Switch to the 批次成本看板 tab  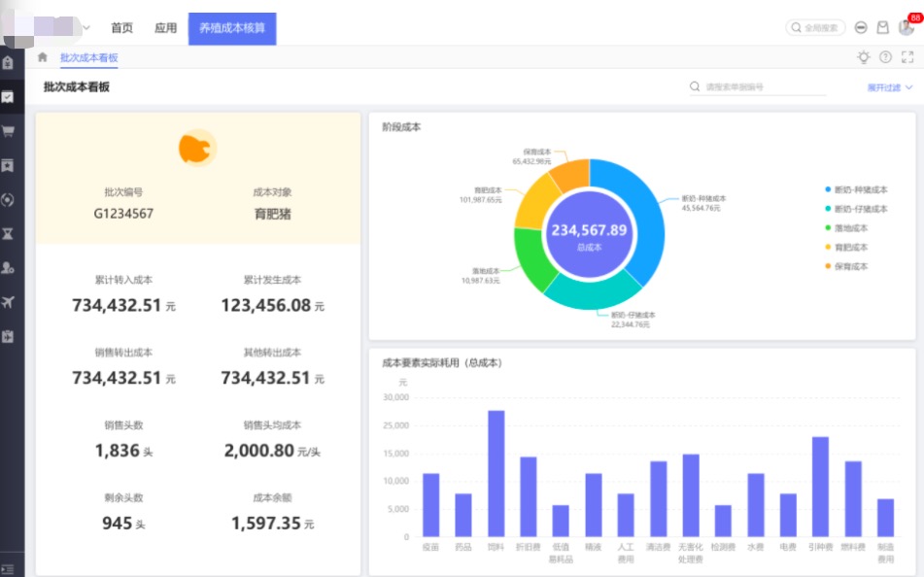[x=89, y=57]
